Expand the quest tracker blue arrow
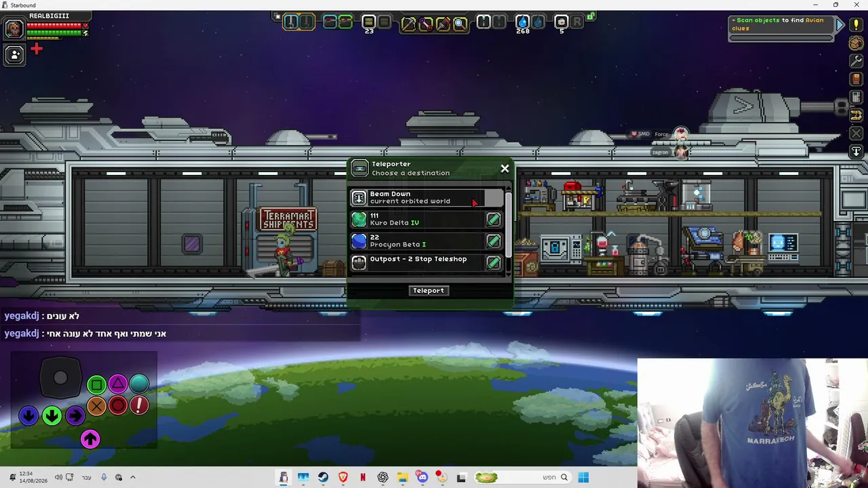The height and width of the screenshot is (488, 868). (840, 25)
